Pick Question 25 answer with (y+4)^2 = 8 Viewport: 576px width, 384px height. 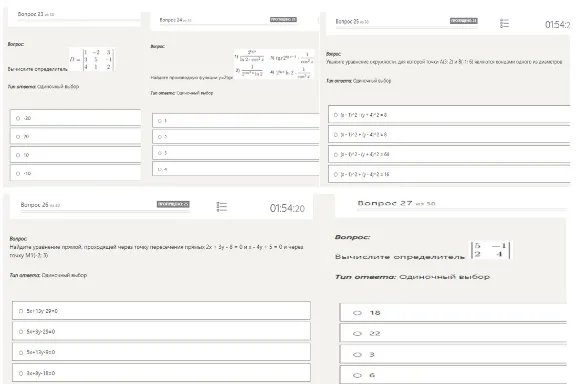(449, 115)
